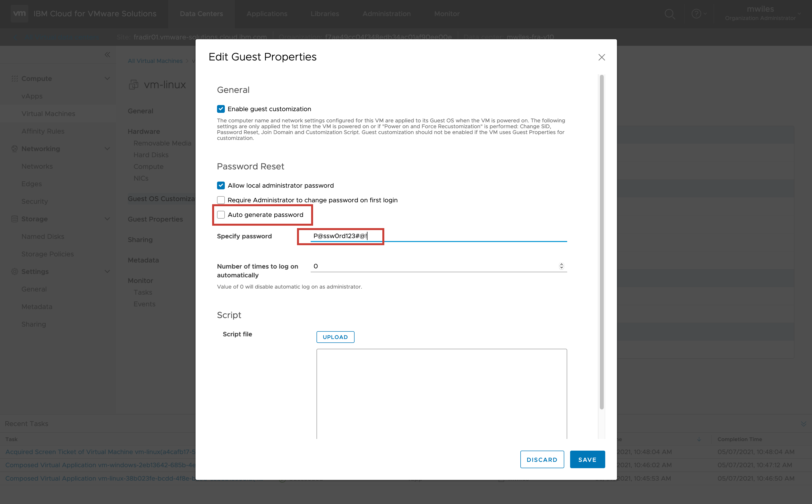
Task: Click the VMware vm logo
Action: tap(19, 14)
